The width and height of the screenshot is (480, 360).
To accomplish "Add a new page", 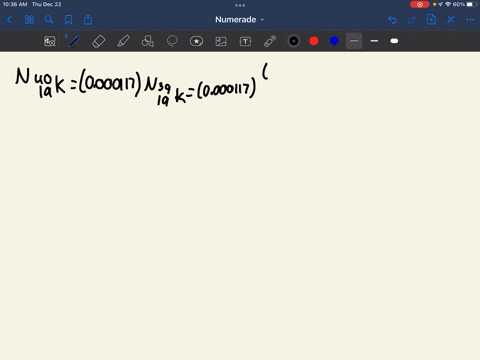I will click(x=431, y=20).
